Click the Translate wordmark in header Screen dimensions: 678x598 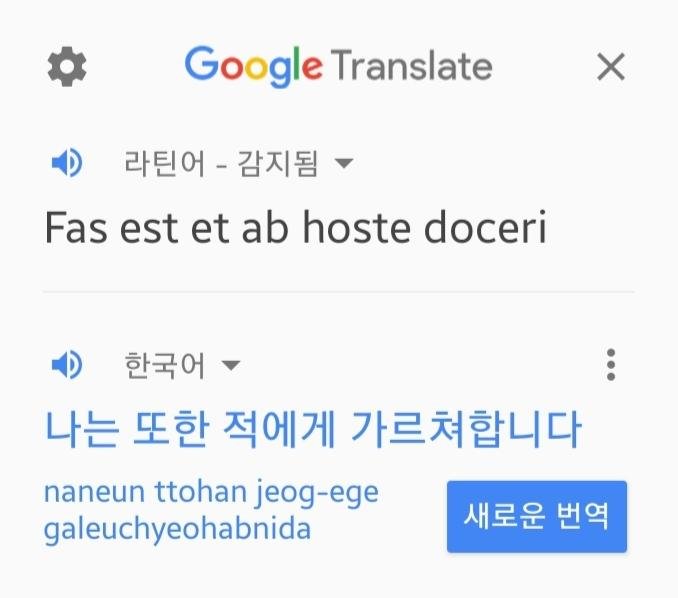click(412, 67)
